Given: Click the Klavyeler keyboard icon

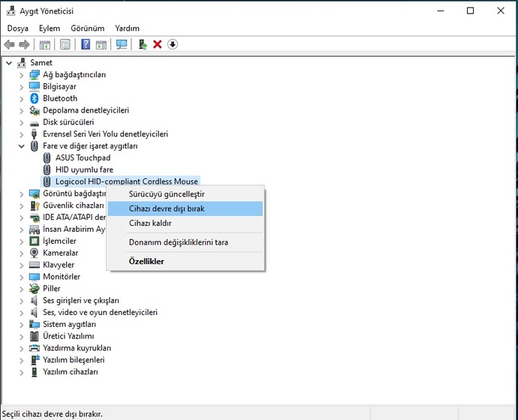Looking at the screenshot, I should (35, 265).
